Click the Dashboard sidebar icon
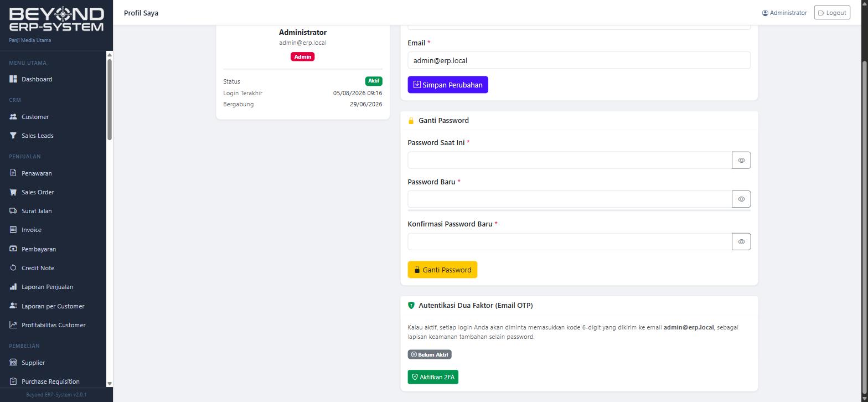 pos(13,79)
